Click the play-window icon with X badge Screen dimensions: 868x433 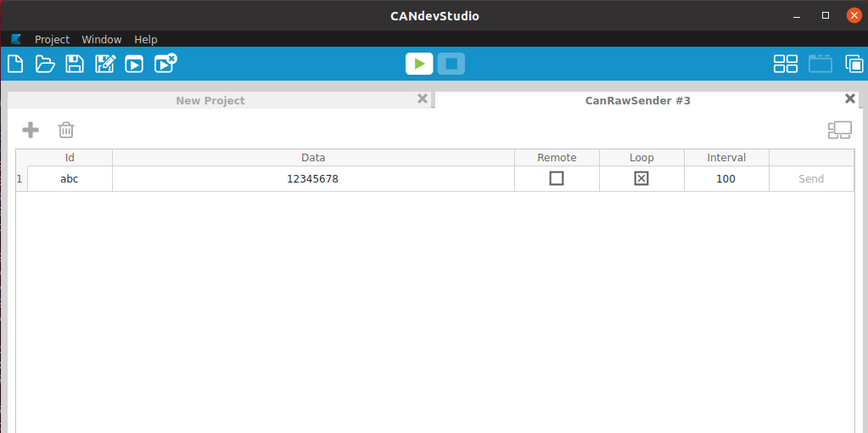coord(165,63)
